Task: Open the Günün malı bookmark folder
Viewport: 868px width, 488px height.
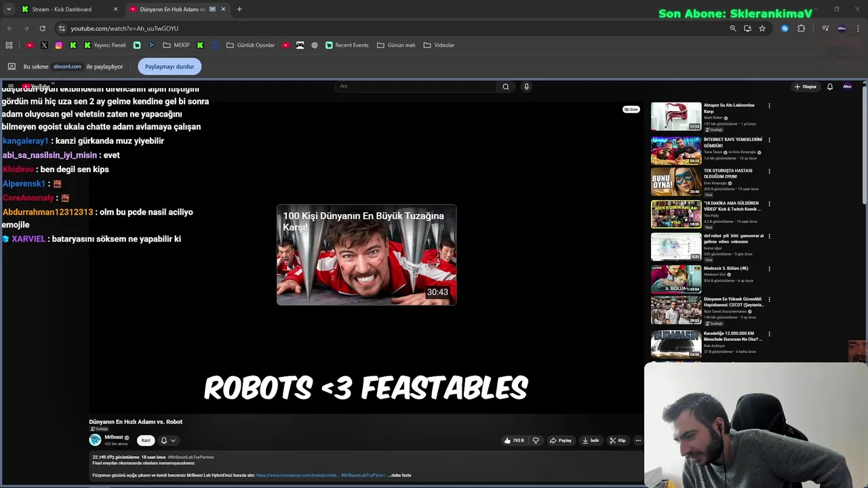Action: [396, 45]
